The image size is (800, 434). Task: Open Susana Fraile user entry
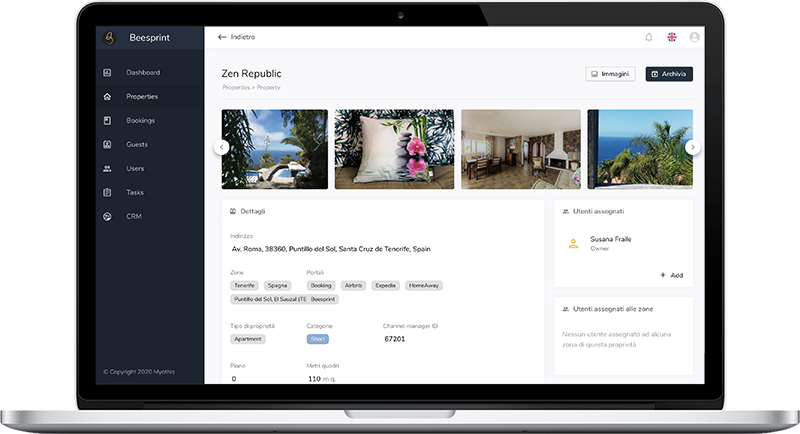pyautogui.click(x=623, y=243)
